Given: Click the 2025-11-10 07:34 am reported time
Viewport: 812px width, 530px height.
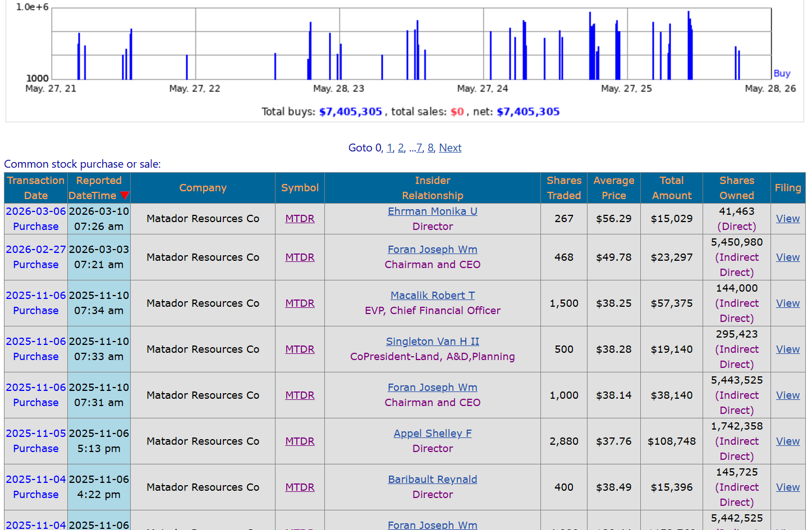Looking at the screenshot, I should (99, 303).
